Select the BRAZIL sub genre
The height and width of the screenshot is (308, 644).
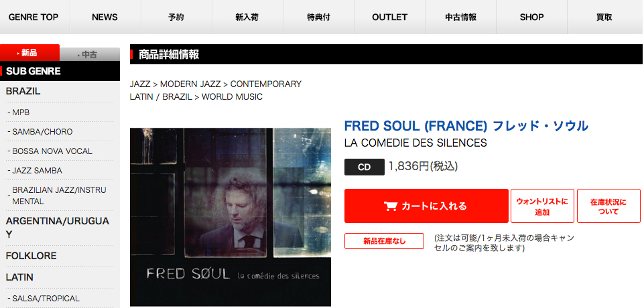(23, 92)
